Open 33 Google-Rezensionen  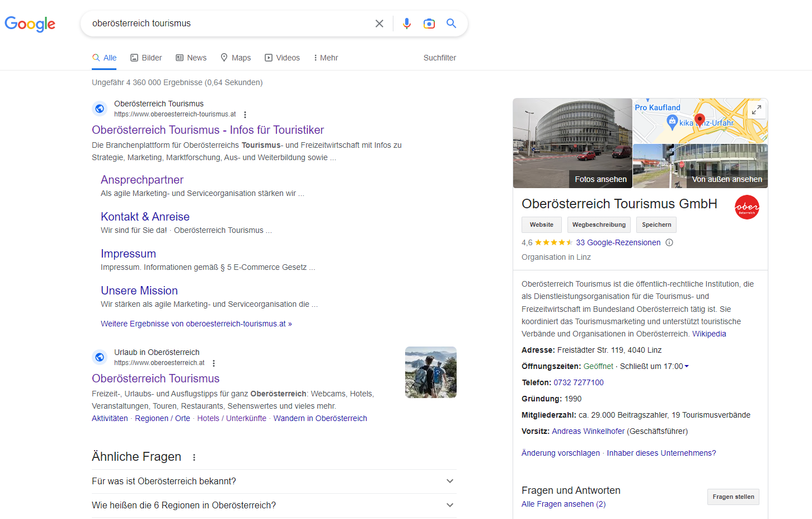[x=618, y=242]
